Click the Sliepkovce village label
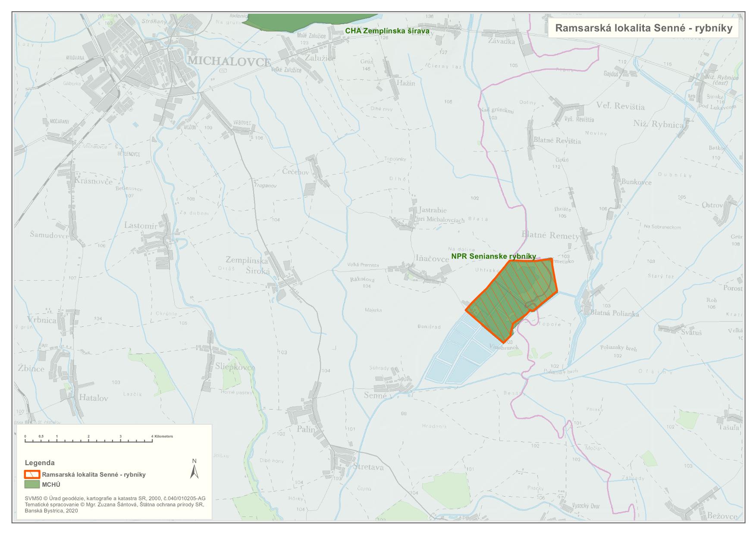This screenshot has width=756, height=535. [235, 367]
